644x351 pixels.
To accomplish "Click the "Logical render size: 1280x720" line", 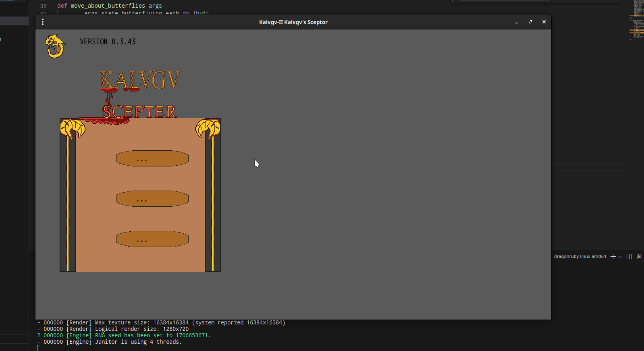I will 113,329.
